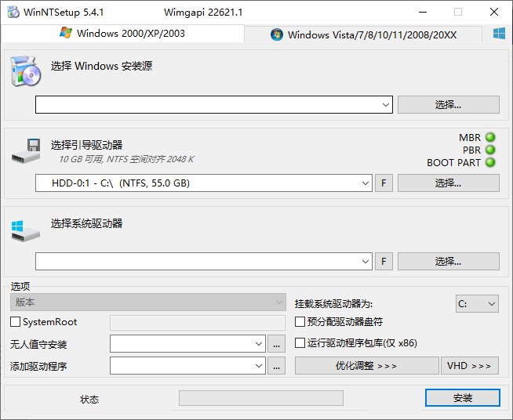Screen dimensions: 513x420
Task: Switch to Windows 2000/XP/2003 tab
Action: [x=122, y=34]
